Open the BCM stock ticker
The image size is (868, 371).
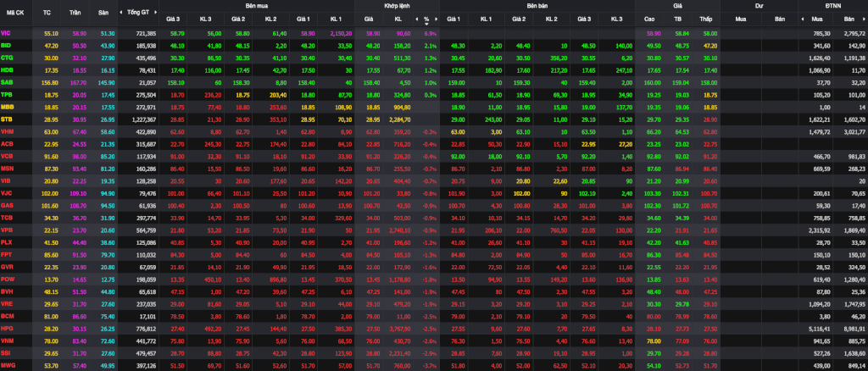(7, 316)
